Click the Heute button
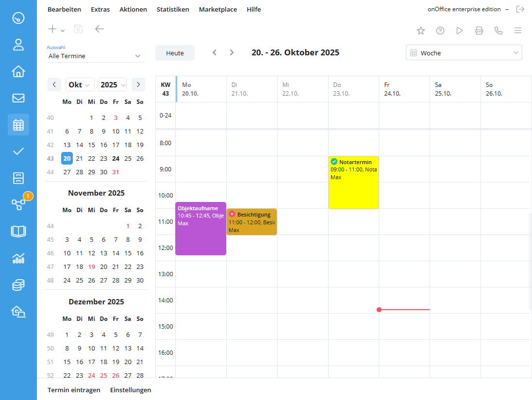 (x=175, y=53)
